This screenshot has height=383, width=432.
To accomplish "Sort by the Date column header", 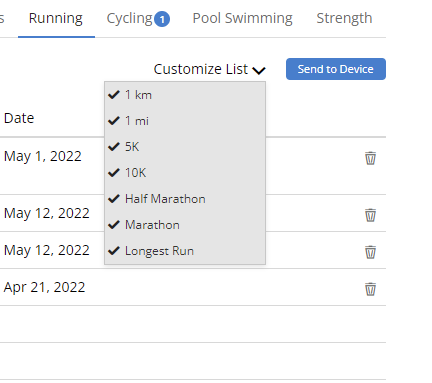I will (19, 118).
